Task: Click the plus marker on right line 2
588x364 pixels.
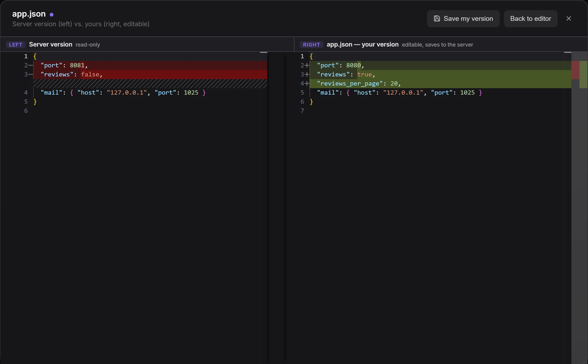Action: point(307,65)
